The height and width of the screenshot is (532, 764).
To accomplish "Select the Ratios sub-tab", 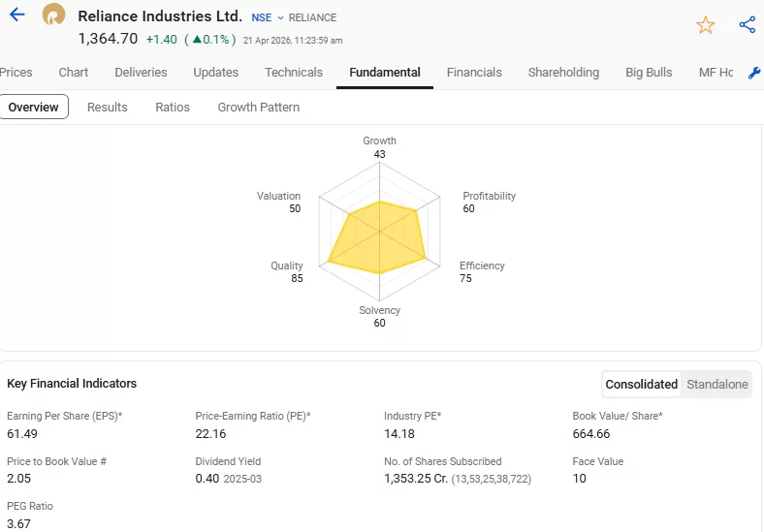I will 173,108.
